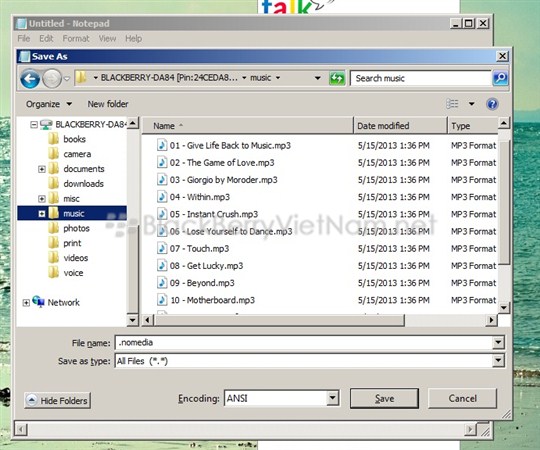Image resolution: width=540 pixels, height=450 pixels.
Task: Select 08 - Get Lucky.mp3 file
Action: pyautogui.click(x=206, y=266)
